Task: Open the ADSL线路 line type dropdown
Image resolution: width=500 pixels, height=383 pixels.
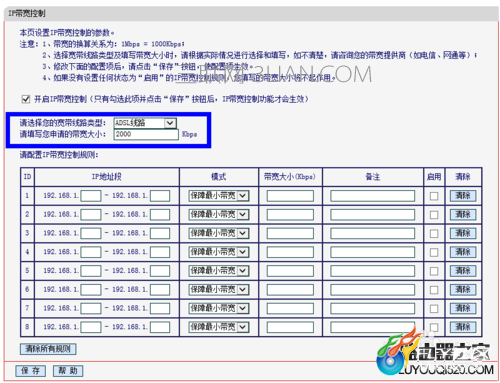Action: tap(145, 123)
